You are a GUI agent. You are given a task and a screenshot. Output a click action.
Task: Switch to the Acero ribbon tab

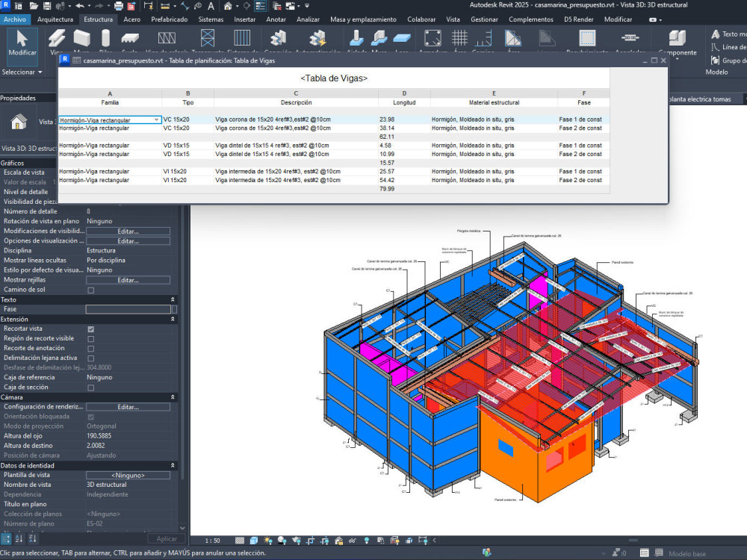point(132,20)
